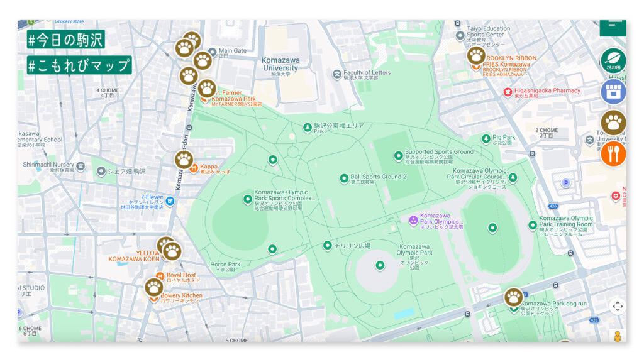Click the Komazawa Park Olympics memorial pin
Viewport: 644px width, 362px height.
[x=413, y=220]
